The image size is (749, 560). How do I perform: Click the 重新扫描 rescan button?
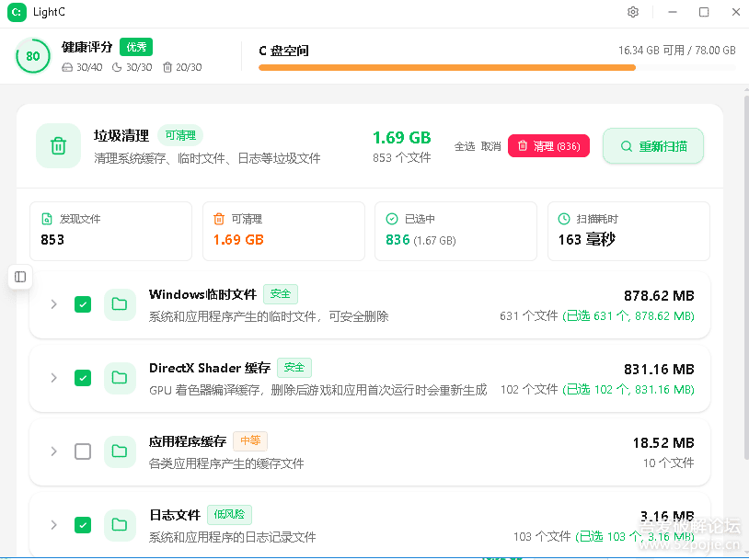pyautogui.click(x=653, y=146)
